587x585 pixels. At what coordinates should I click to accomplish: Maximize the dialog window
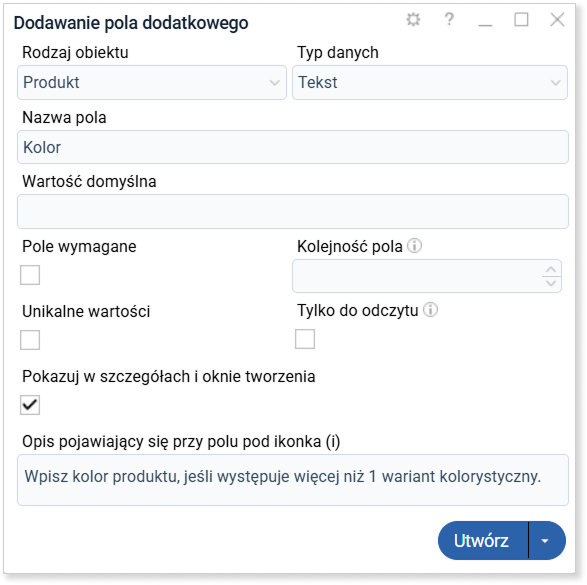(521, 19)
